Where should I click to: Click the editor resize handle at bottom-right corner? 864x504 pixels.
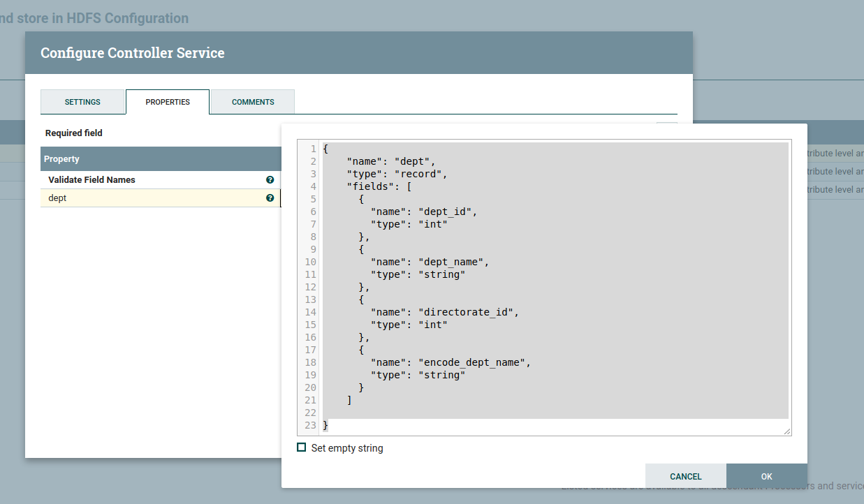coord(787,431)
